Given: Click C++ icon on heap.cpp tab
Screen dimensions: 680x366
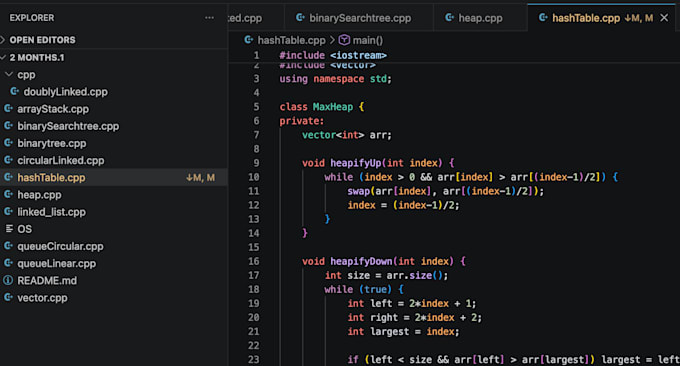Looking at the screenshot, I should (x=450, y=17).
